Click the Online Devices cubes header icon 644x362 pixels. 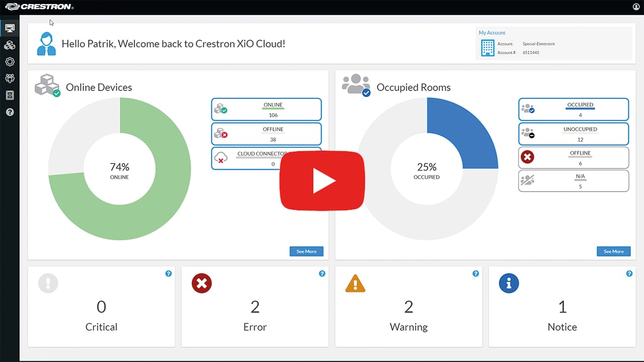point(47,85)
